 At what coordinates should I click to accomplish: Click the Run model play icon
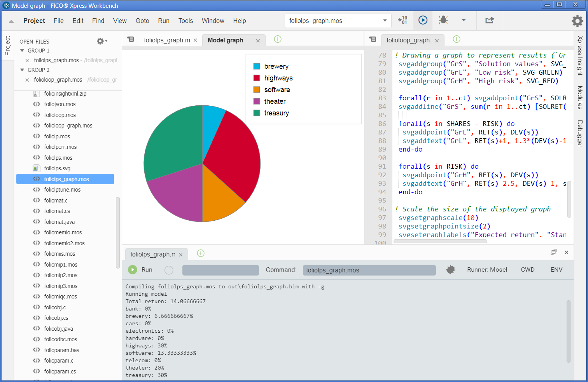(x=423, y=21)
